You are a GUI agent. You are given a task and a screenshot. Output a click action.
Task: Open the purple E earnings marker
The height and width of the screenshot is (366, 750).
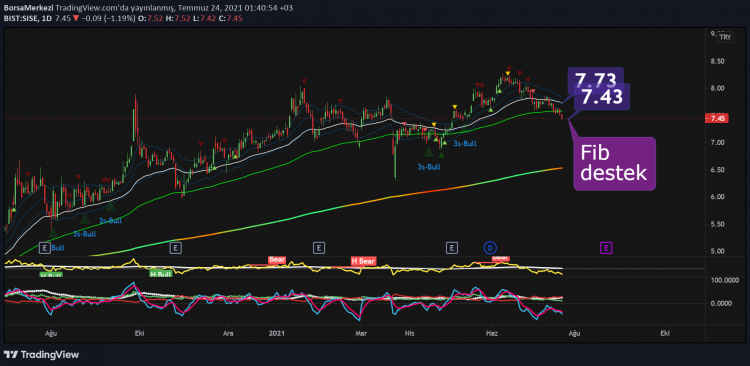point(606,248)
